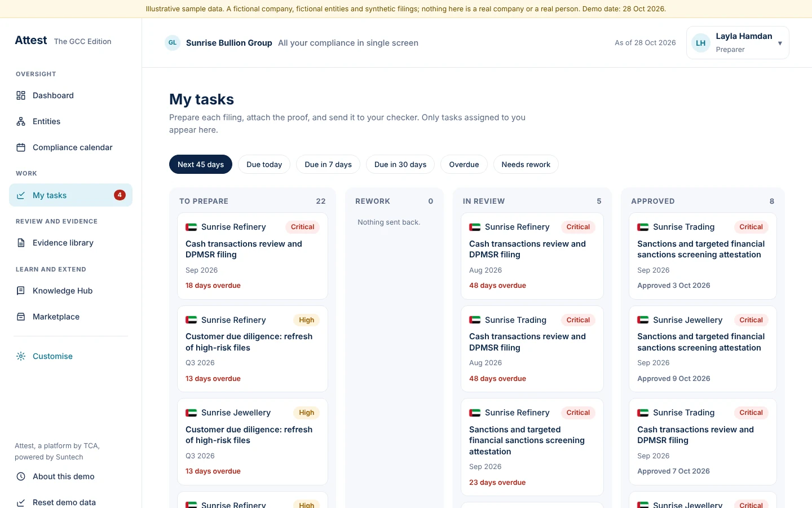This screenshot has height=508, width=812.
Task: Click the IN REVIEW column header
Action: [x=484, y=201]
